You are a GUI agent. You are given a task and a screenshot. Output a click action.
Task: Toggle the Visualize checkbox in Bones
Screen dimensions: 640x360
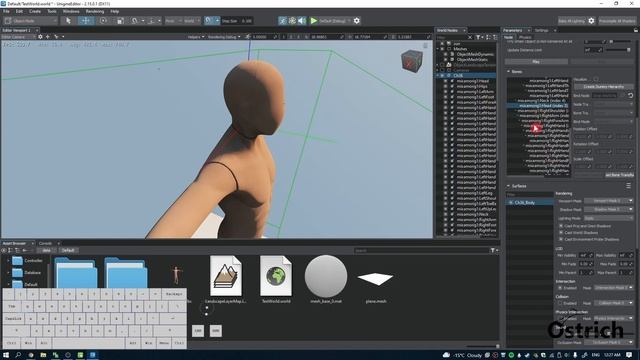pos(596,79)
